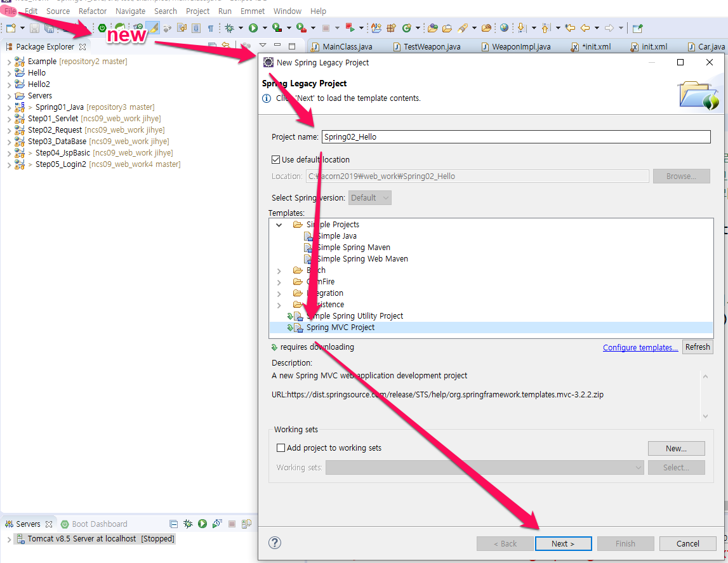The height and width of the screenshot is (563, 728).
Task: Click the New Java Package toolbar icon
Action: click(x=392, y=29)
